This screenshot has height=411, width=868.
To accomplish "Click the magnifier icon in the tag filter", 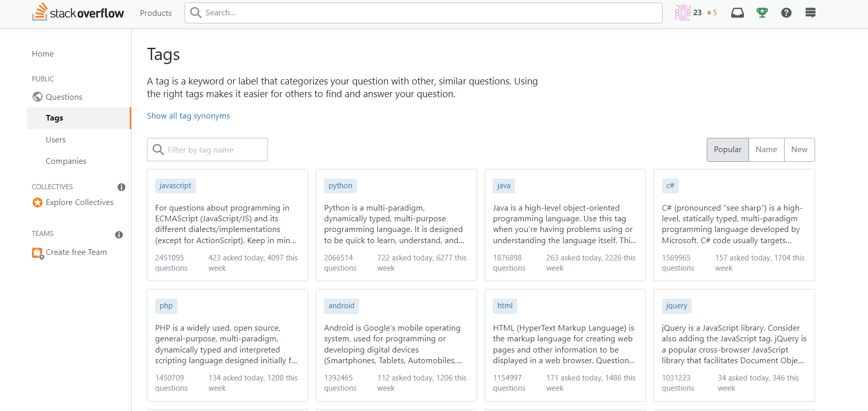I will [158, 150].
